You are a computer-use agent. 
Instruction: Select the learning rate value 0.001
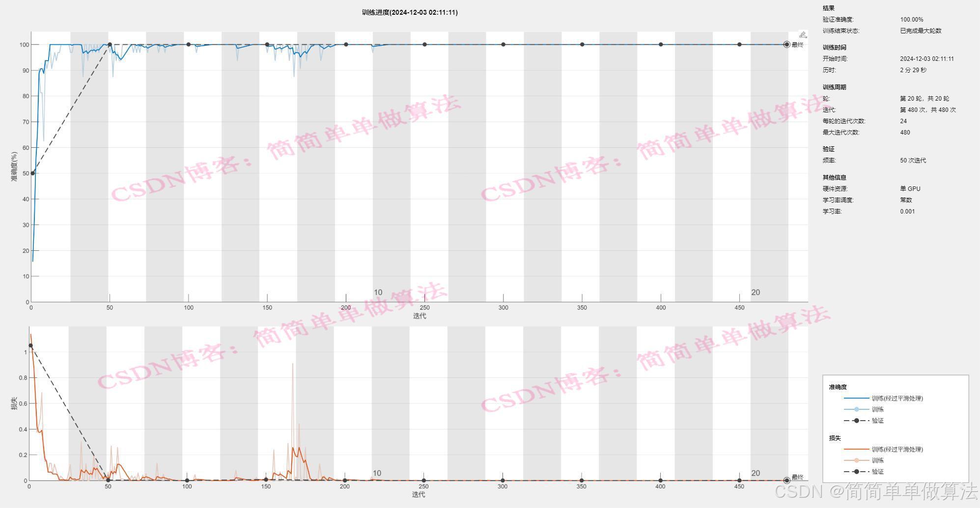click(907, 212)
